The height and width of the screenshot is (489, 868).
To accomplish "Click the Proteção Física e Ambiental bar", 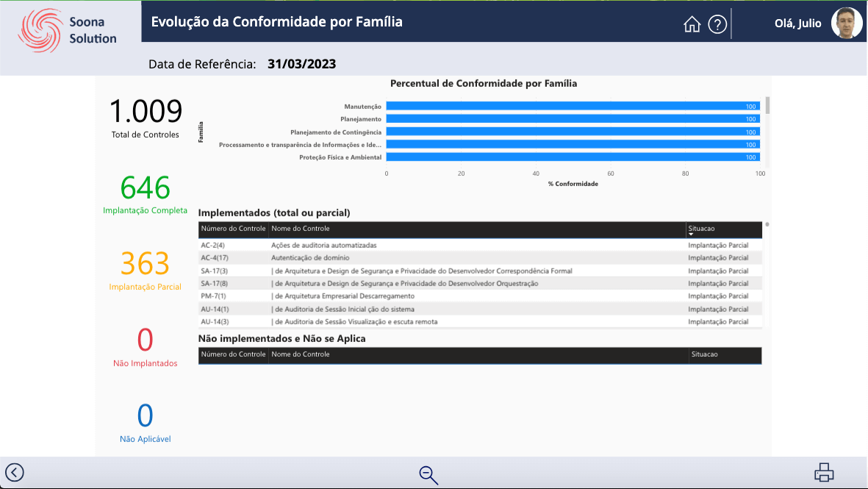I will click(x=573, y=157).
